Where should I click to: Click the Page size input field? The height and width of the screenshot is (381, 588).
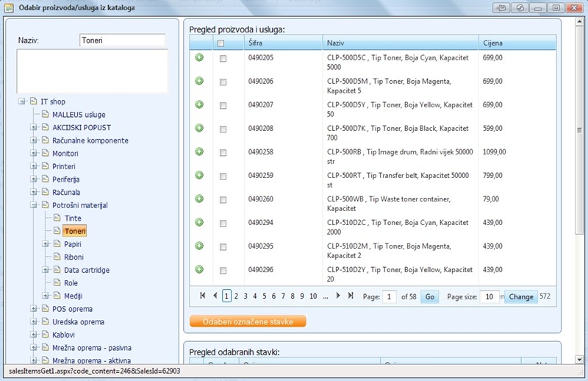click(x=490, y=296)
